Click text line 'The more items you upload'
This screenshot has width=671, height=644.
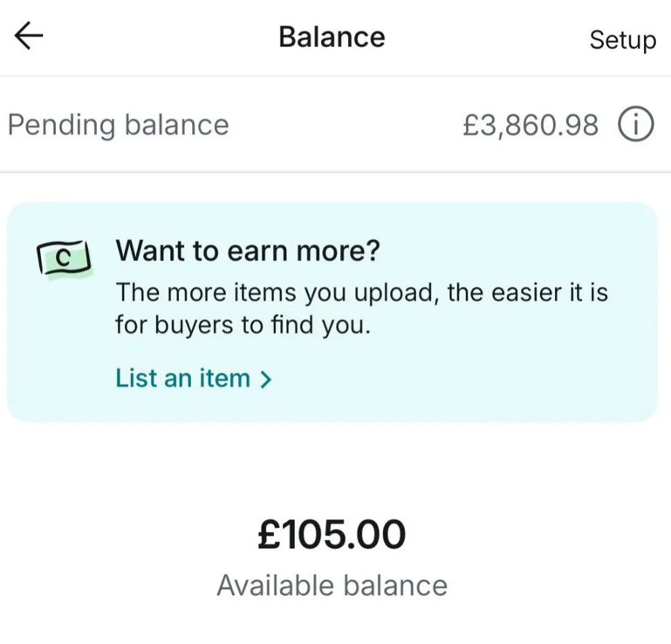[361, 292]
